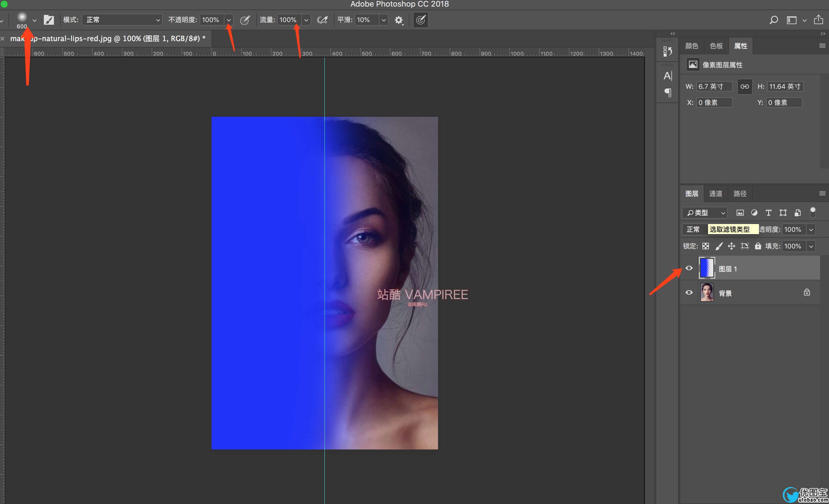Select the 属性 tab
Viewport: 829px width, 504px height.
point(740,46)
